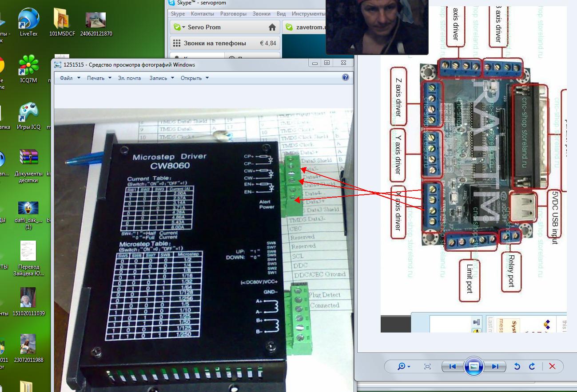This screenshot has width=577, height=392.
Task: Launch the ICQ7M desktop shortcut
Action: pos(29,69)
